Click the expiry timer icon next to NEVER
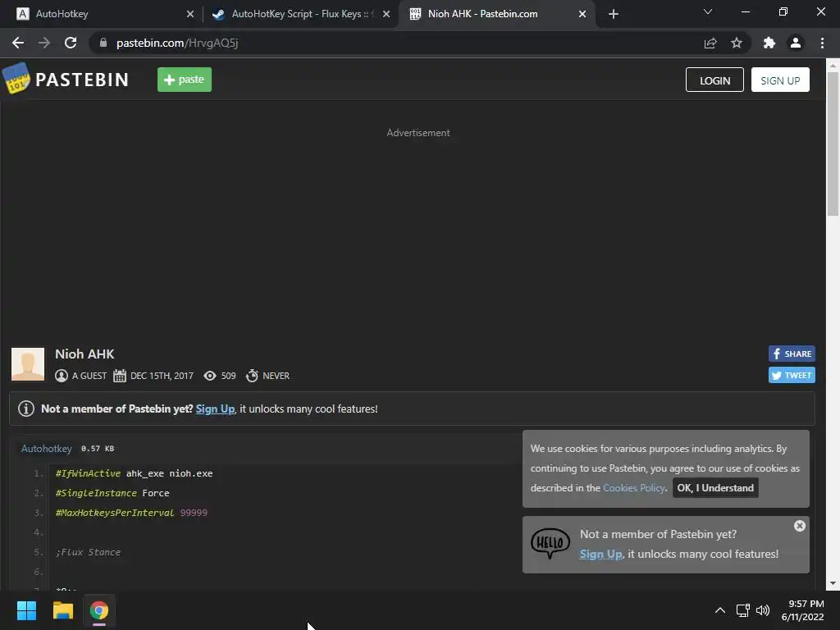The width and height of the screenshot is (840, 630). click(252, 376)
